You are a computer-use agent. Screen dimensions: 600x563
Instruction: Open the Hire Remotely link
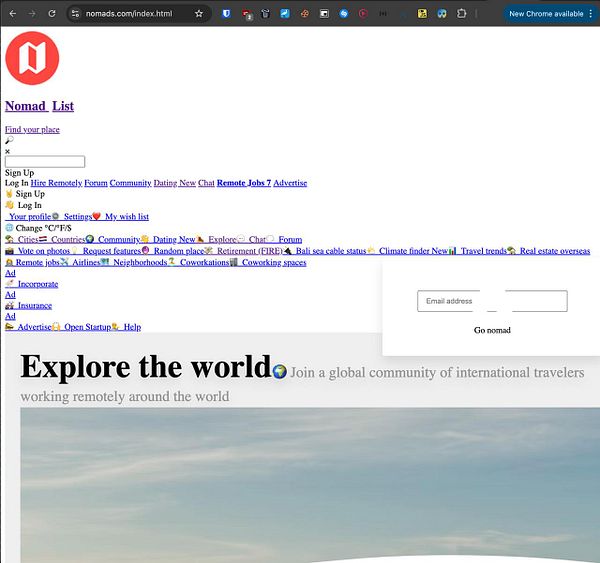pyautogui.click(x=56, y=183)
